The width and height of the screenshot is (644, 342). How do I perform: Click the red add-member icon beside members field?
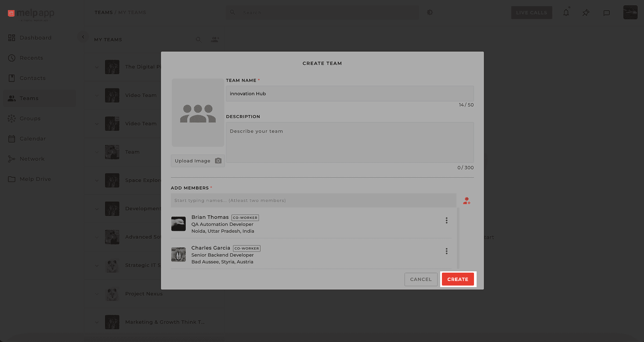pyautogui.click(x=467, y=201)
